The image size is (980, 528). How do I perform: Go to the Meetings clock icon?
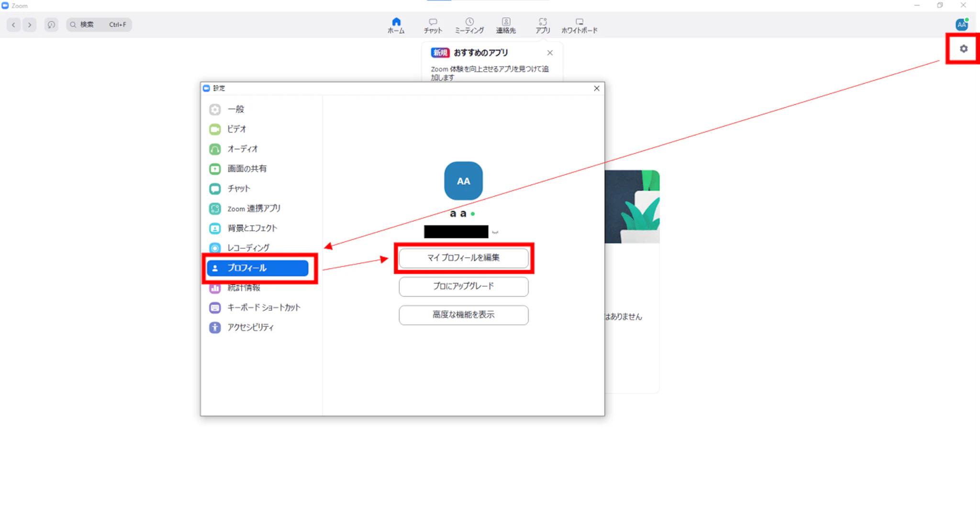469,25
